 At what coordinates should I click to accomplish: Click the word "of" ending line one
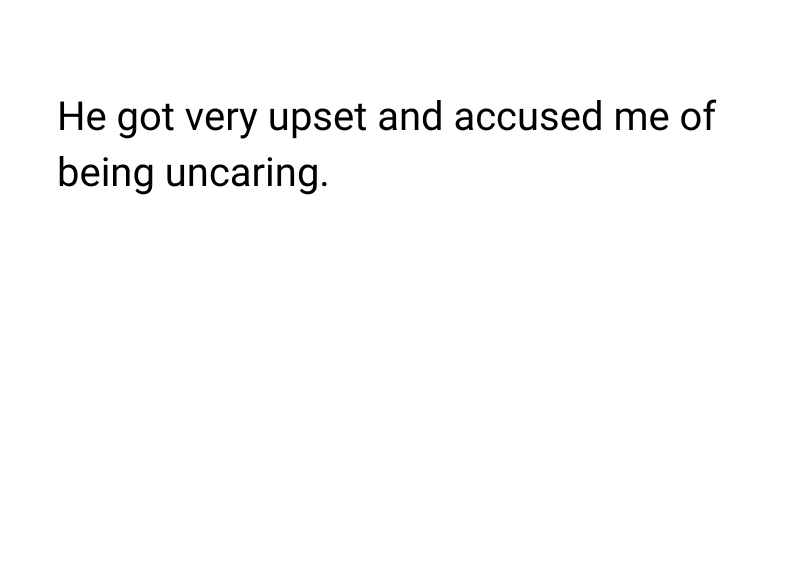point(697,118)
